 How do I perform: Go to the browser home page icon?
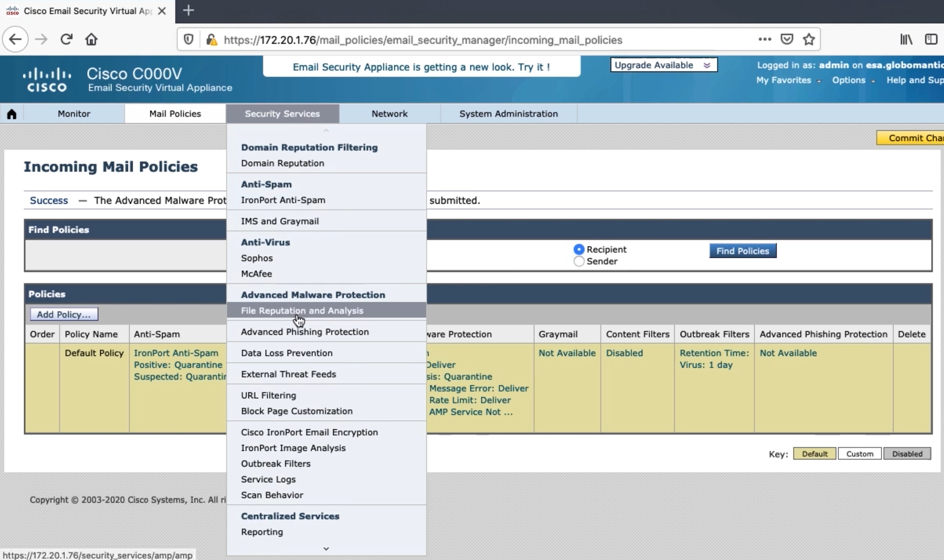click(x=91, y=40)
